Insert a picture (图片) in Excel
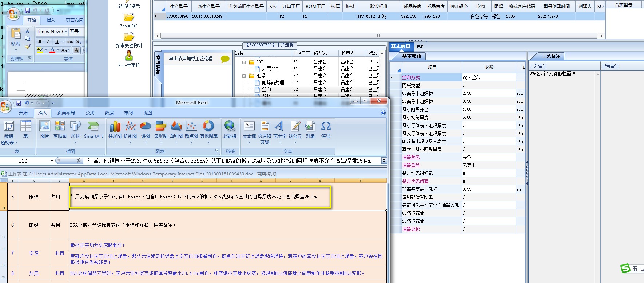The width and height of the screenshot is (644, 283). click(45, 130)
